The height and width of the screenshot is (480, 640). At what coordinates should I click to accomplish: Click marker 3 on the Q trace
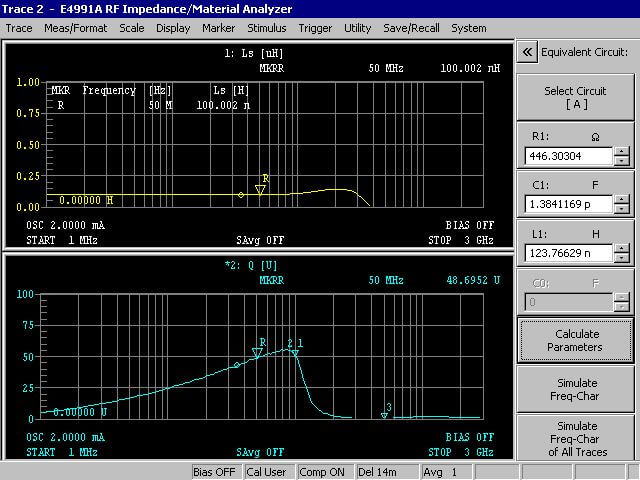point(384,415)
